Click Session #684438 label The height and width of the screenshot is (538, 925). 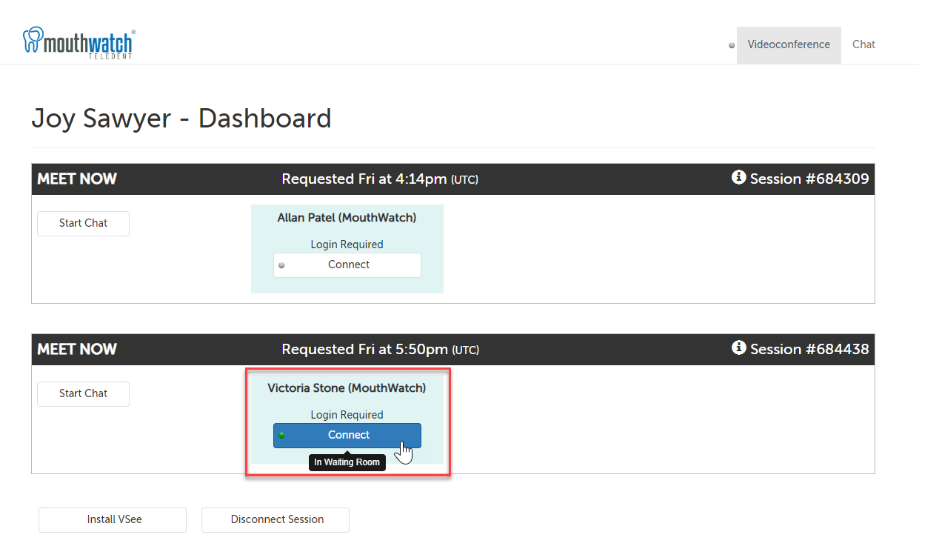[809, 350]
